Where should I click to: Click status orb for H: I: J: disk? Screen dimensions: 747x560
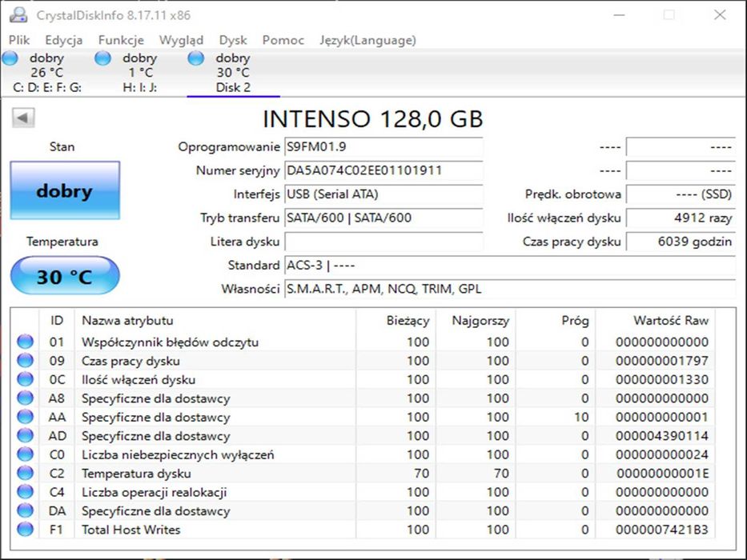(x=102, y=58)
